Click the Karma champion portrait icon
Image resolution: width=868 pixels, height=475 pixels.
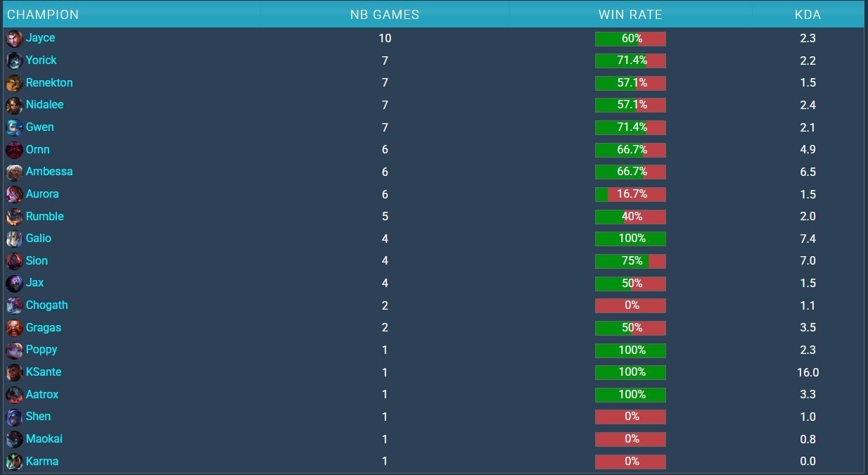point(14,462)
